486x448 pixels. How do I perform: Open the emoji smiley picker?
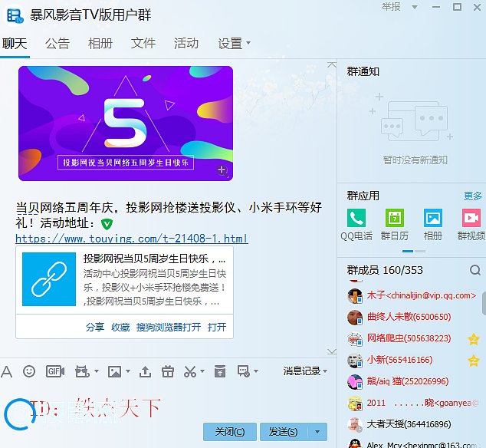pyautogui.click(x=29, y=371)
